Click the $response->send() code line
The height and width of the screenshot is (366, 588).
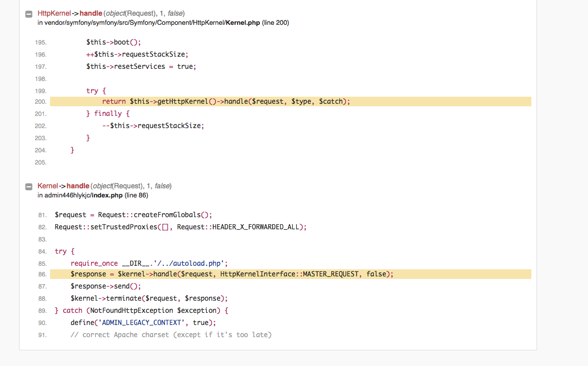pos(106,286)
